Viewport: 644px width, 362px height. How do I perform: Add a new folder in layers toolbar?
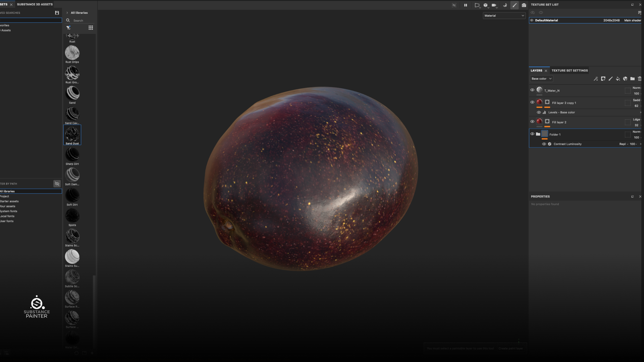coord(632,79)
